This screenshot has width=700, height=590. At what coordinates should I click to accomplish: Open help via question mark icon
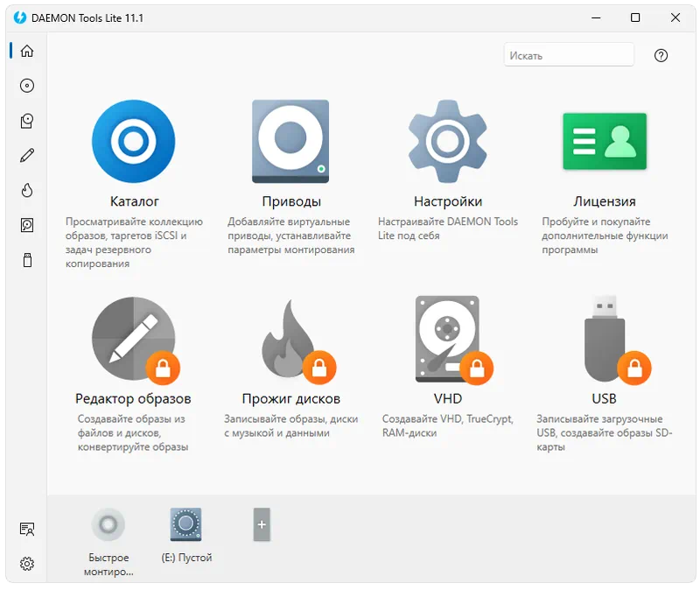tap(661, 55)
